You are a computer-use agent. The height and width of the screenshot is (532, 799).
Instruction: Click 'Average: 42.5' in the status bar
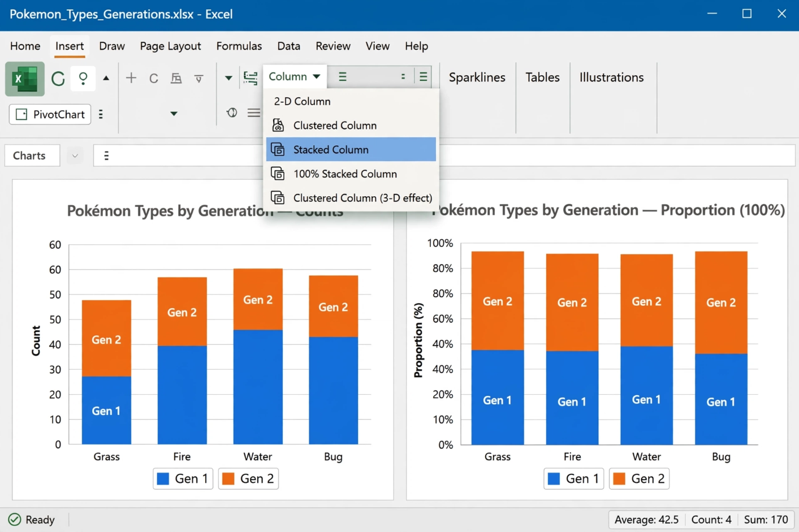point(646,520)
